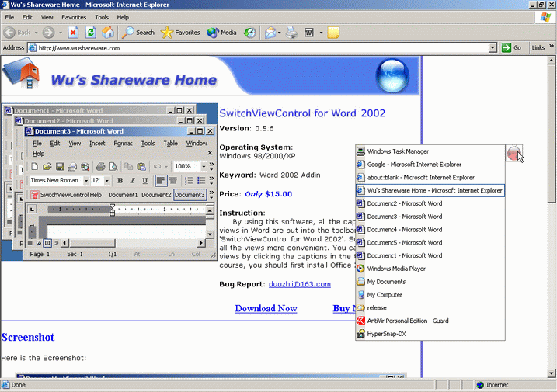Switch to Document4 - Microsoft Word
The width and height of the screenshot is (557, 392).
point(430,229)
